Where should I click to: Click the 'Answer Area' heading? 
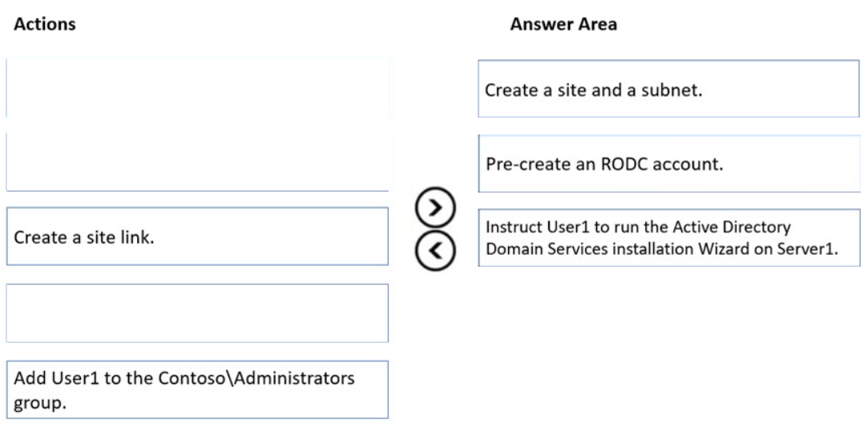click(x=563, y=24)
